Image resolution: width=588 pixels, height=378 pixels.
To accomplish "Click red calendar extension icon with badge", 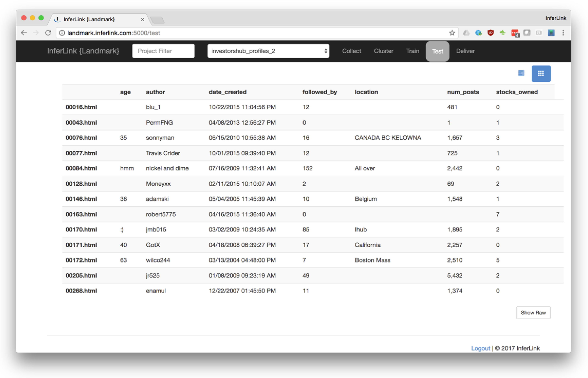I will tap(515, 33).
